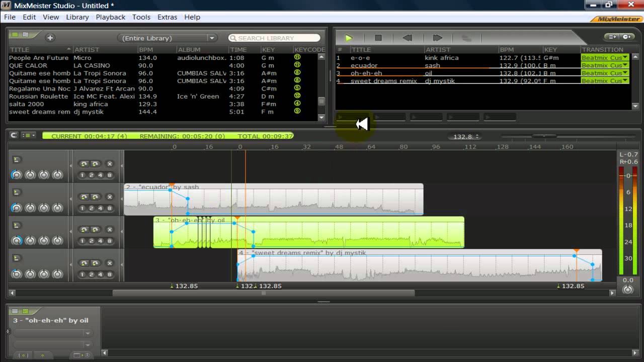Click the left icon of the top-right playlist button pair
This screenshot has height=362, width=644.
coord(612,37)
